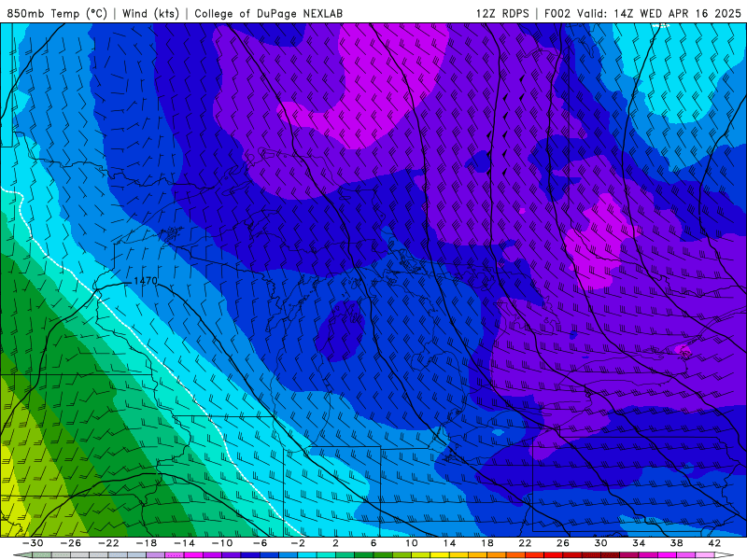Select the 14 legend value
The width and height of the screenshot is (747, 560).
[x=449, y=543]
